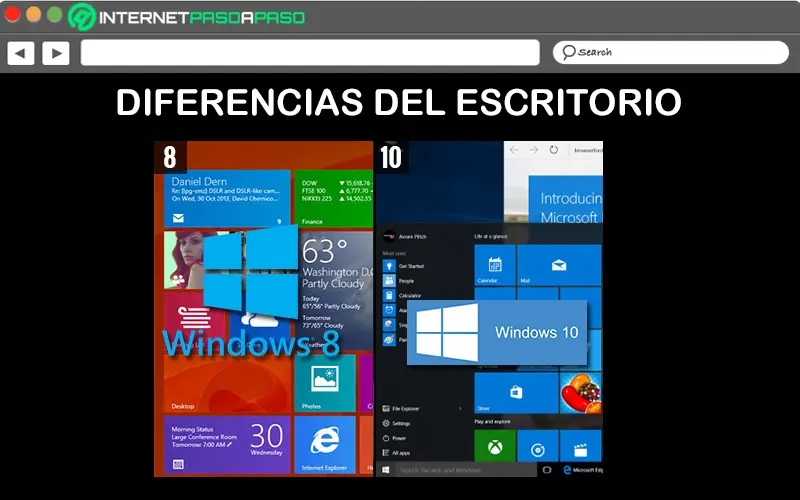Open the Paint icon in Most used
Image resolution: width=800 pixels, height=500 pixels.
389,339
